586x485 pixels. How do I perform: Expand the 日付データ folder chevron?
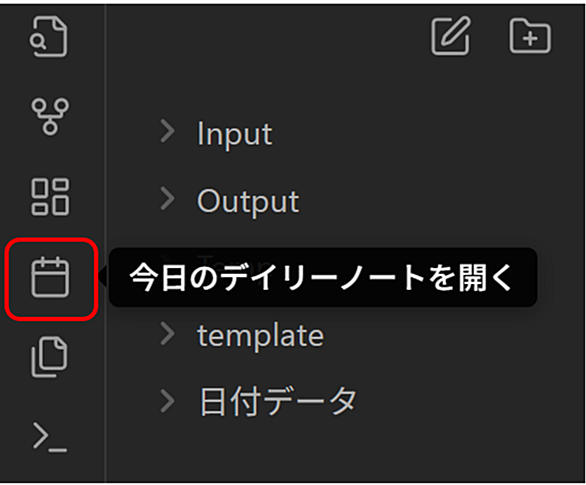pyautogui.click(x=167, y=401)
